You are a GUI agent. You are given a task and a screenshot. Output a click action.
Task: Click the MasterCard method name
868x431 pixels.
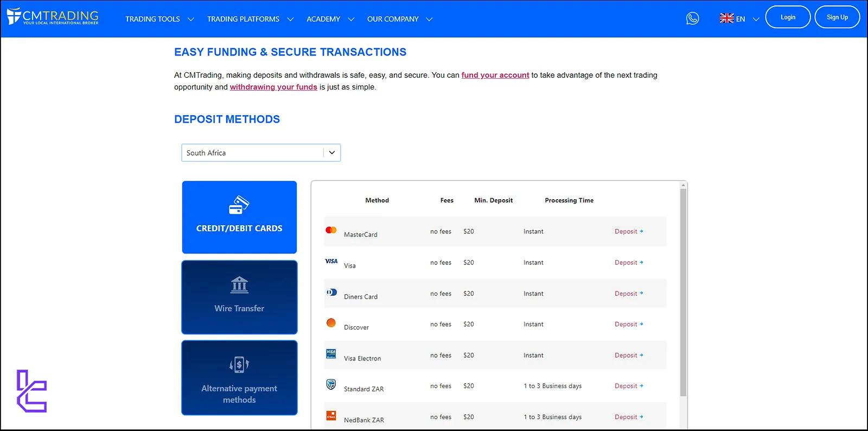tap(361, 234)
